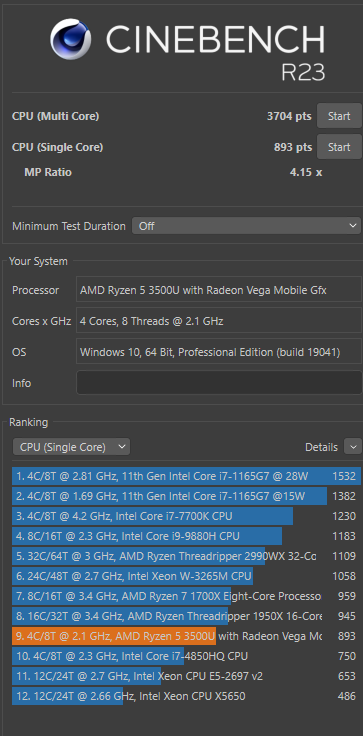Image resolution: width=363 pixels, height=736 pixels.
Task: Click the 1532 score in the ranking list
Action: 344,476
